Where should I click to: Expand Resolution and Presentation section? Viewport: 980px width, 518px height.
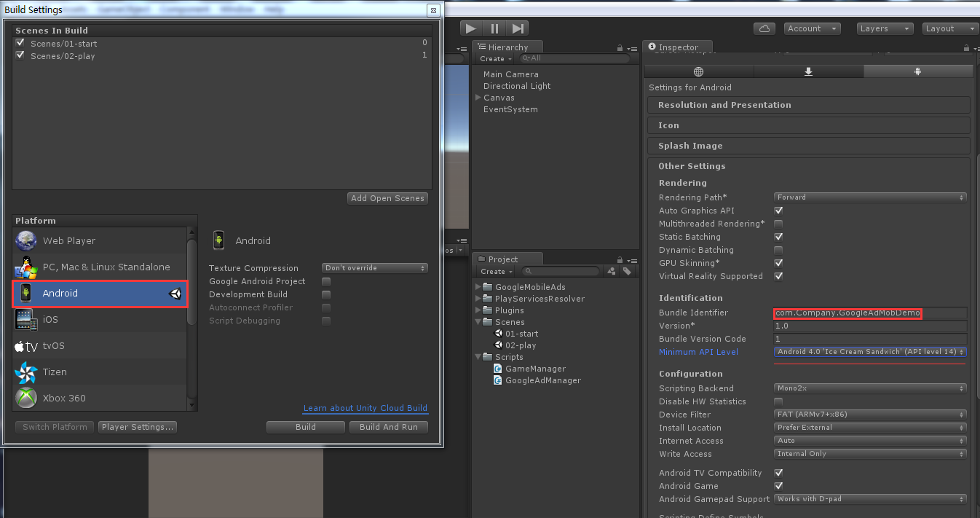point(808,105)
